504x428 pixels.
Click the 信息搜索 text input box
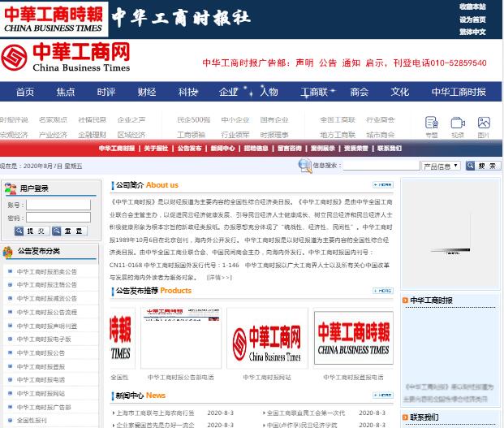click(x=381, y=166)
